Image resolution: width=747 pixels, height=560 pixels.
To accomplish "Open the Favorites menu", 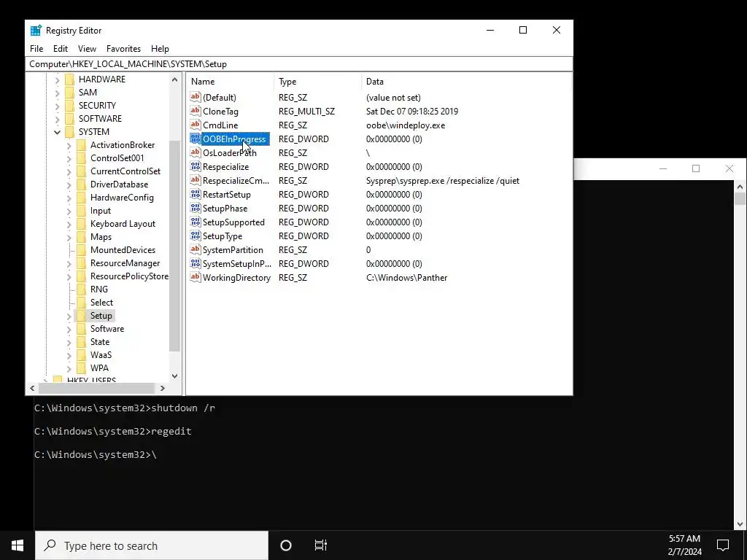I will click(x=123, y=49).
